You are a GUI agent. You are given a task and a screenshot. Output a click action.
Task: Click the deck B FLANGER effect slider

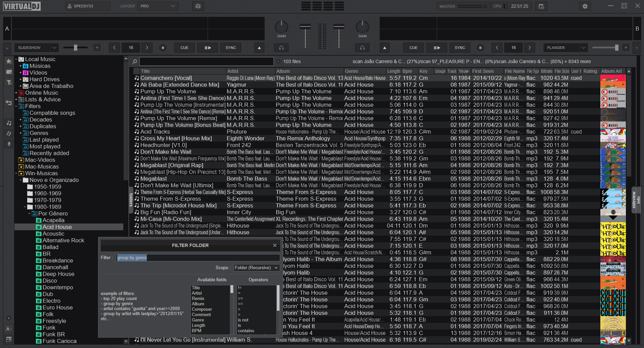[605, 48]
